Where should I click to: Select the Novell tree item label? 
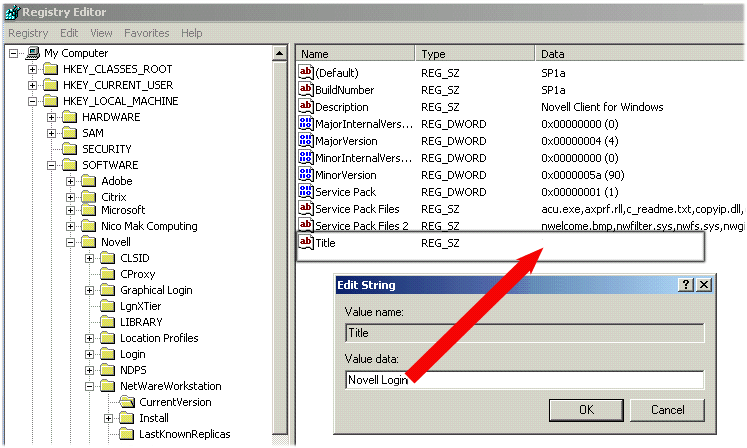tap(116, 242)
